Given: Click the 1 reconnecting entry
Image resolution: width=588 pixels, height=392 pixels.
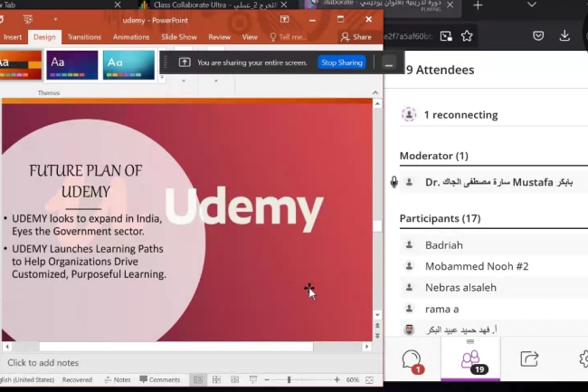Looking at the screenshot, I should 494,115.
